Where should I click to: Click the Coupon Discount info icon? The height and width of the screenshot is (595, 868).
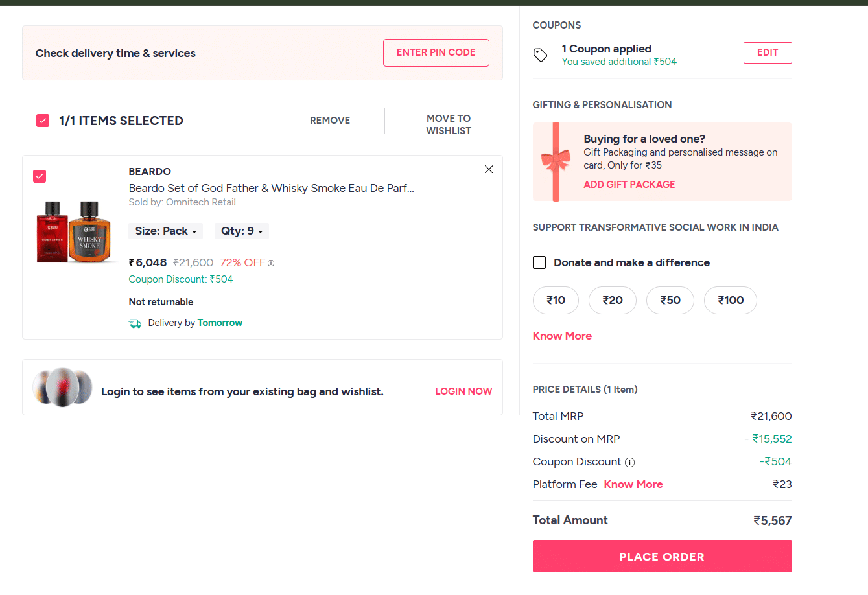[629, 462]
